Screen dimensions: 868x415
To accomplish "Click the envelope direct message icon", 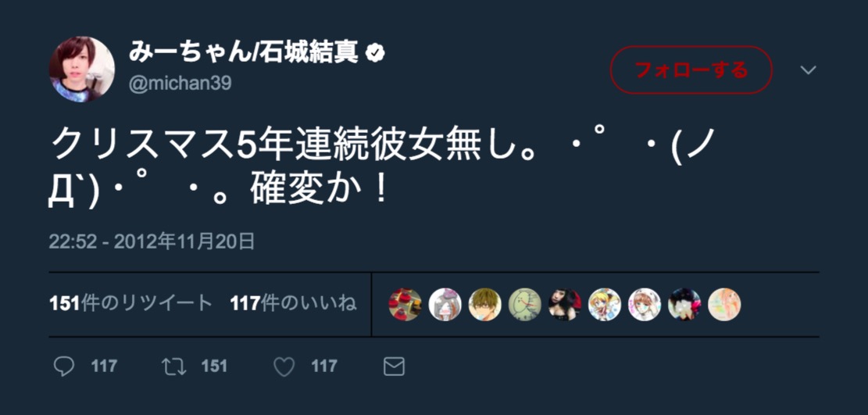I will click(x=394, y=367).
